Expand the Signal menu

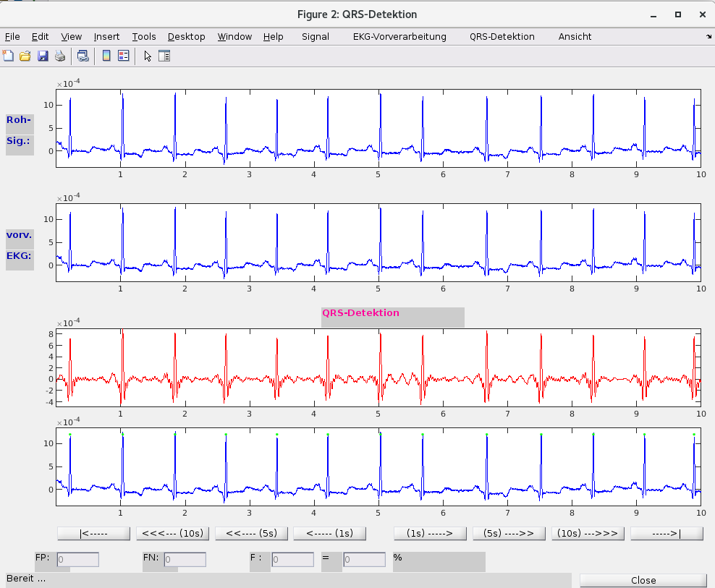(x=315, y=36)
